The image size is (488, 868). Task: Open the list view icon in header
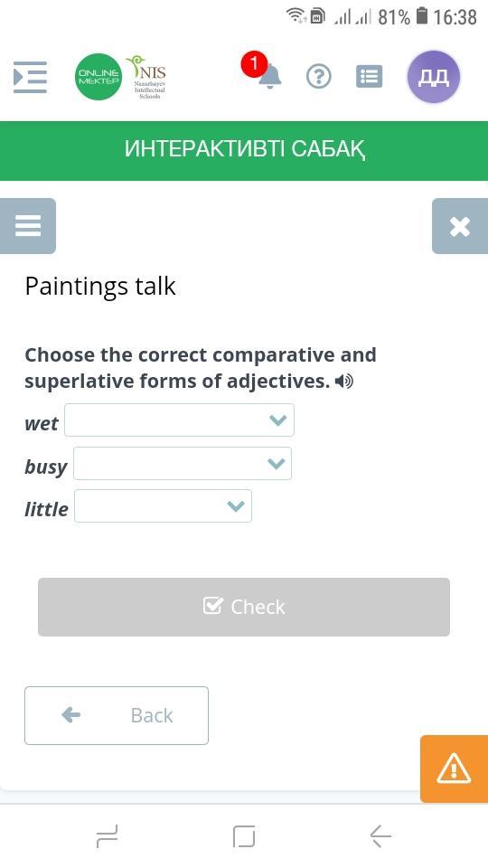[369, 76]
